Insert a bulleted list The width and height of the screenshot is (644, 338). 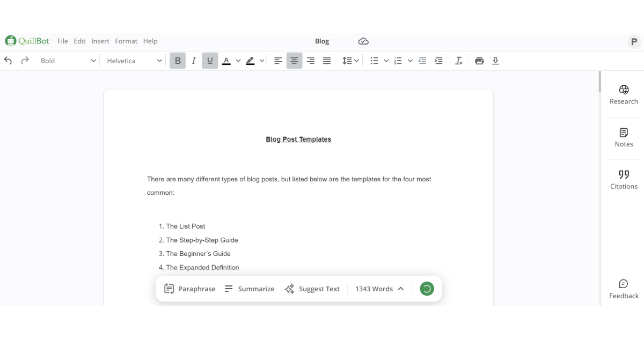tap(375, 61)
